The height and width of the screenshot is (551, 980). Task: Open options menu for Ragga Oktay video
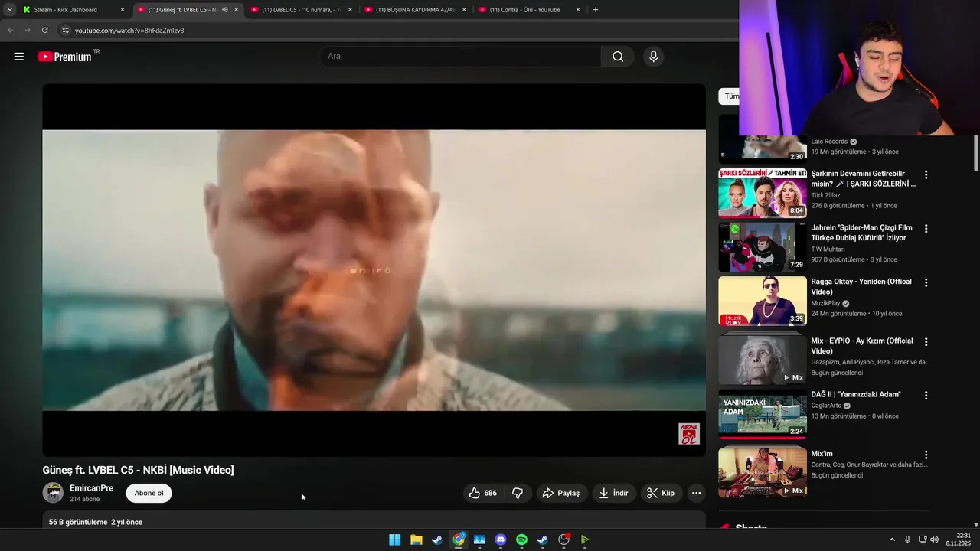pyautogui.click(x=926, y=282)
